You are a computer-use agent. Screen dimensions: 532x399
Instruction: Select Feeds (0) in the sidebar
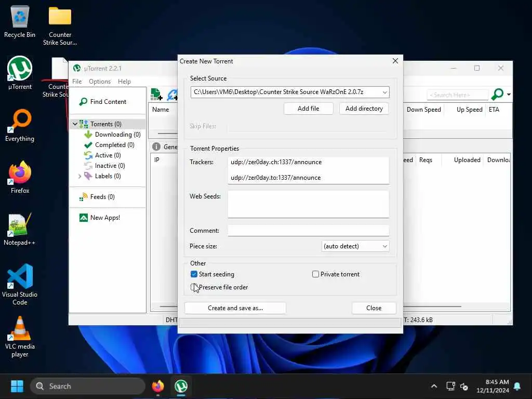102,197
